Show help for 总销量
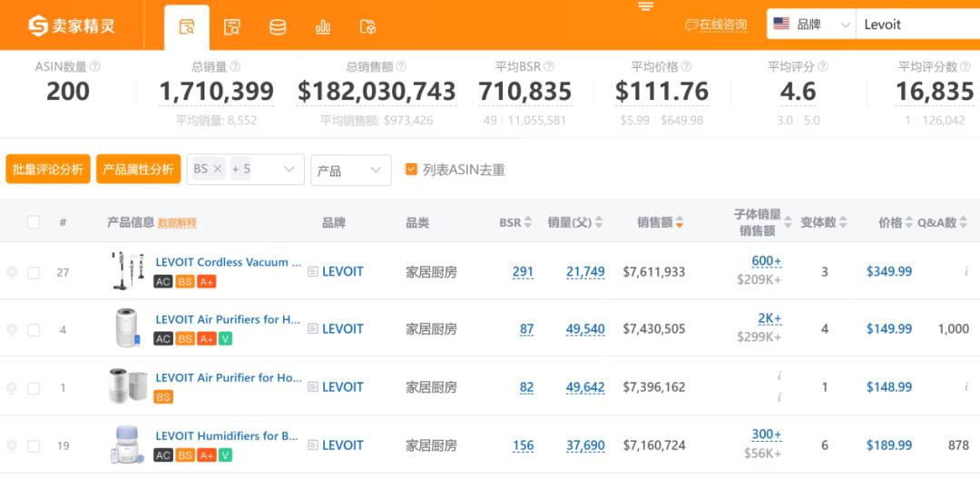 [235, 66]
